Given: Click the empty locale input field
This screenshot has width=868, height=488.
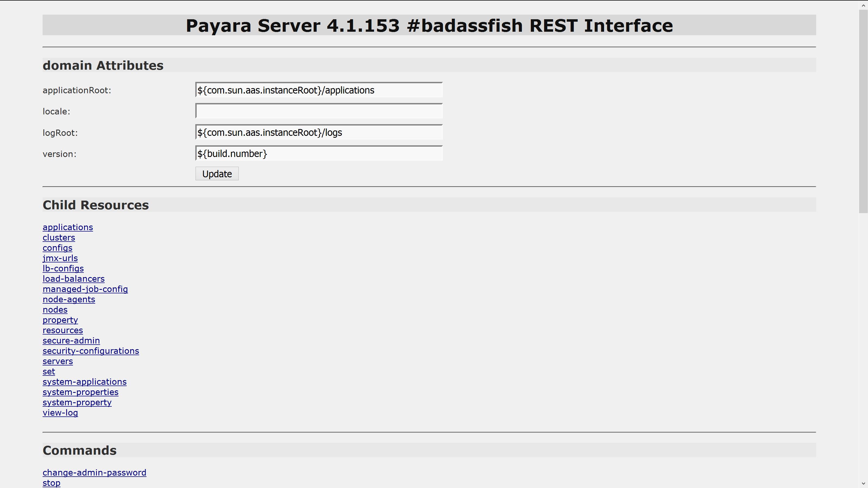Looking at the screenshot, I should (318, 111).
